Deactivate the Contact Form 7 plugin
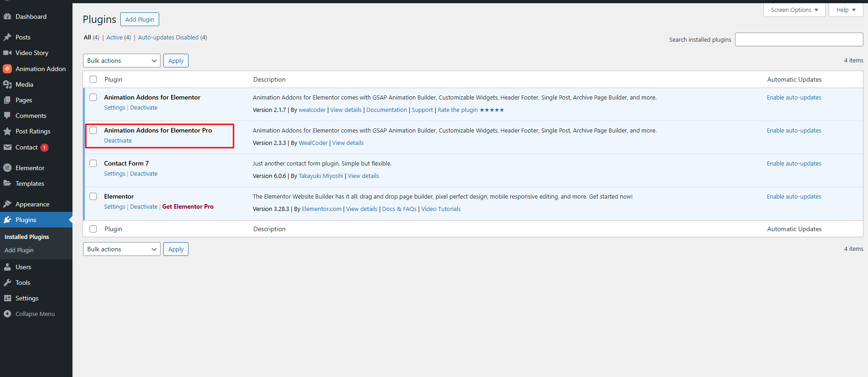The height and width of the screenshot is (377, 868). tap(144, 174)
